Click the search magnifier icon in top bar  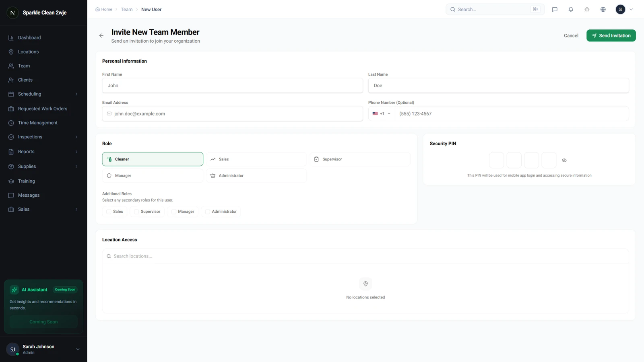453,9
